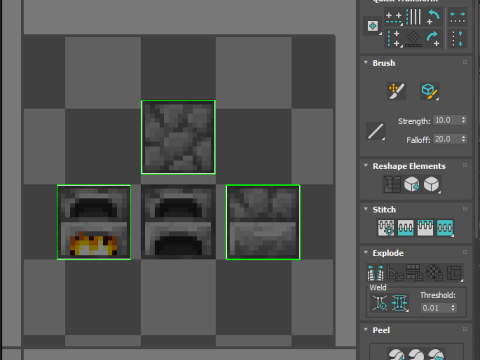Click the Brush rollout grip handle
Image resolution: width=480 pixels, height=360 pixels.
(x=465, y=62)
